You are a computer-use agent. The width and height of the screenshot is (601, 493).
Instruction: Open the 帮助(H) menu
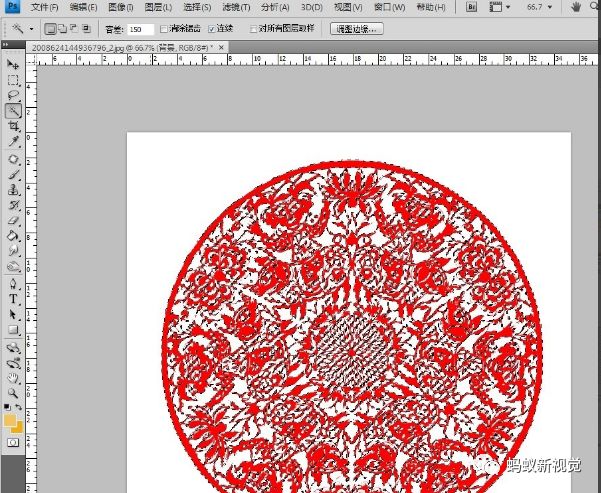430,7
